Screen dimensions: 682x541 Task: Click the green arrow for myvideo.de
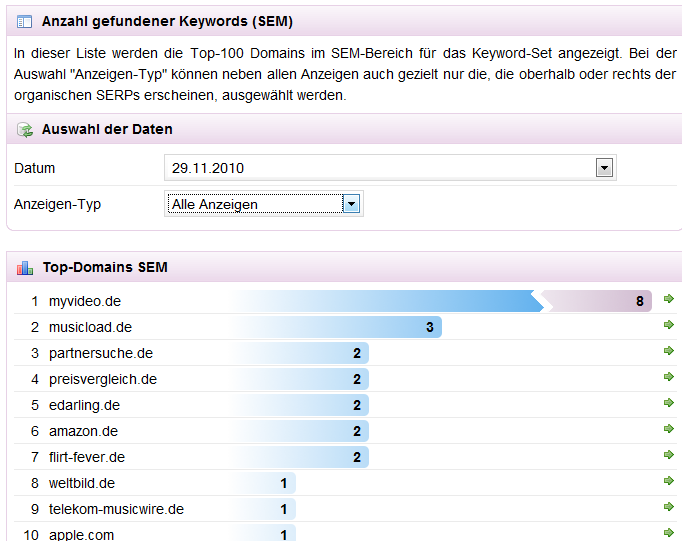point(669,299)
